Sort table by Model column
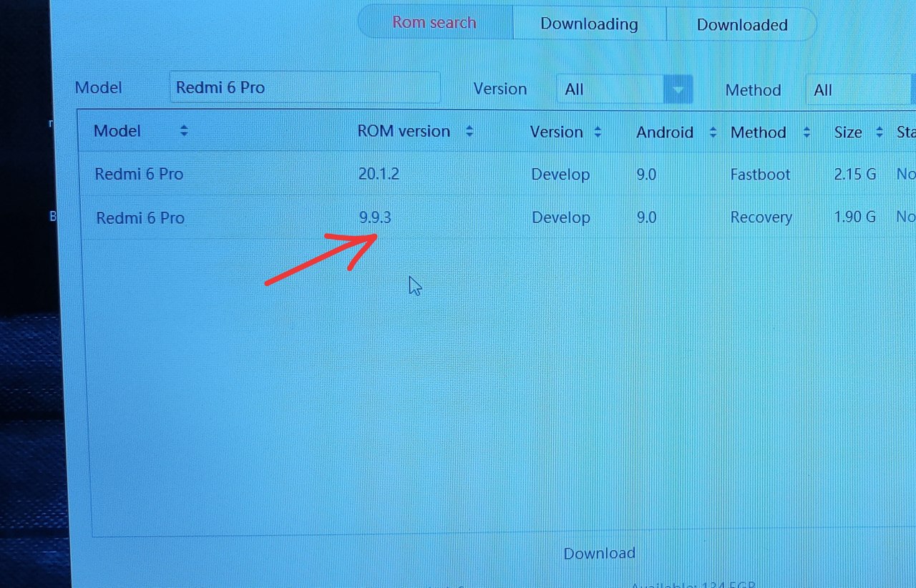 (184, 131)
